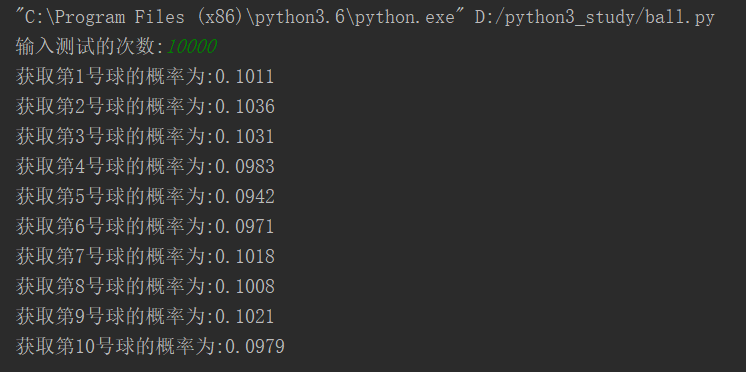Click the value 0.0979 on last line
This screenshot has width=746, height=372.
click(x=255, y=346)
